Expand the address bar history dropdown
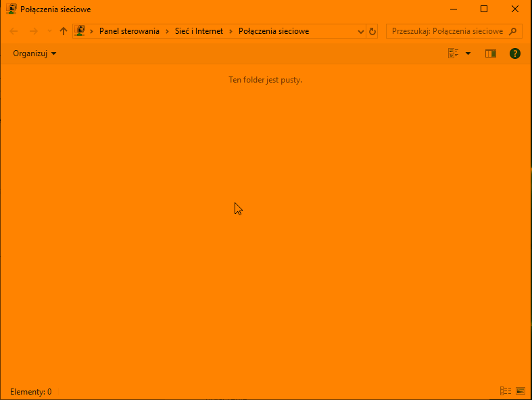The width and height of the screenshot is (532, 400). pos(360,31)
